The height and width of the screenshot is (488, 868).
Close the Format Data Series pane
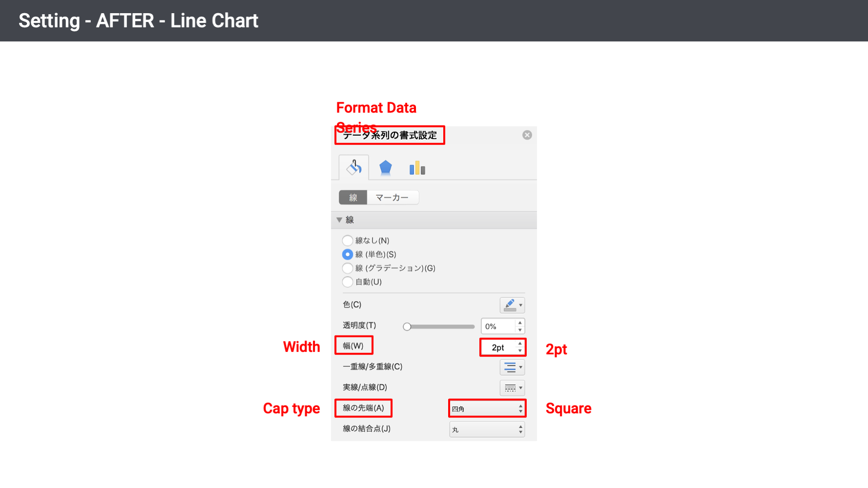(x=527, y=135)
